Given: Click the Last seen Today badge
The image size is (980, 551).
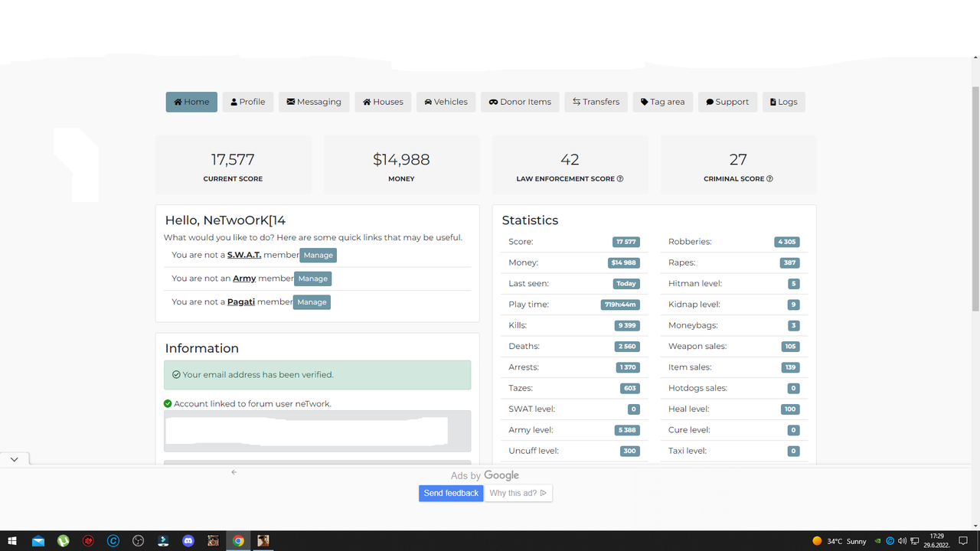Looking at the screenshot, I should click(x=626, y=284).
